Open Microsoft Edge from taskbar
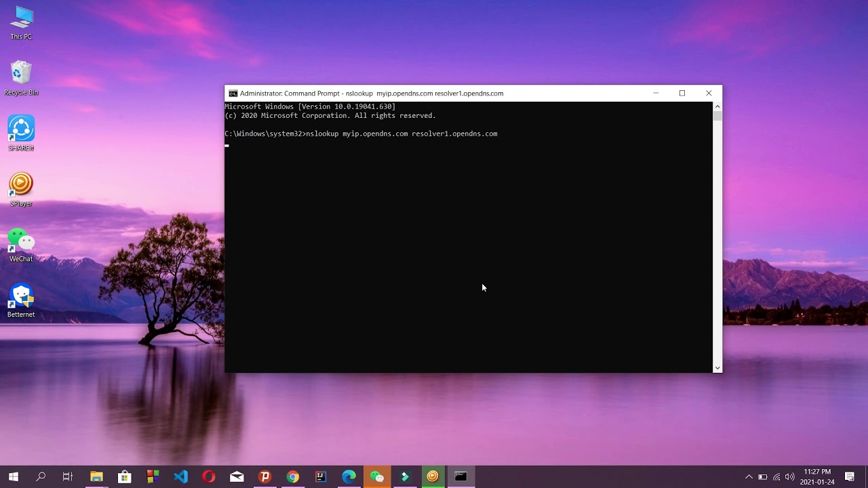The height and width of the screenshot is (488, 868). [349, 477]
